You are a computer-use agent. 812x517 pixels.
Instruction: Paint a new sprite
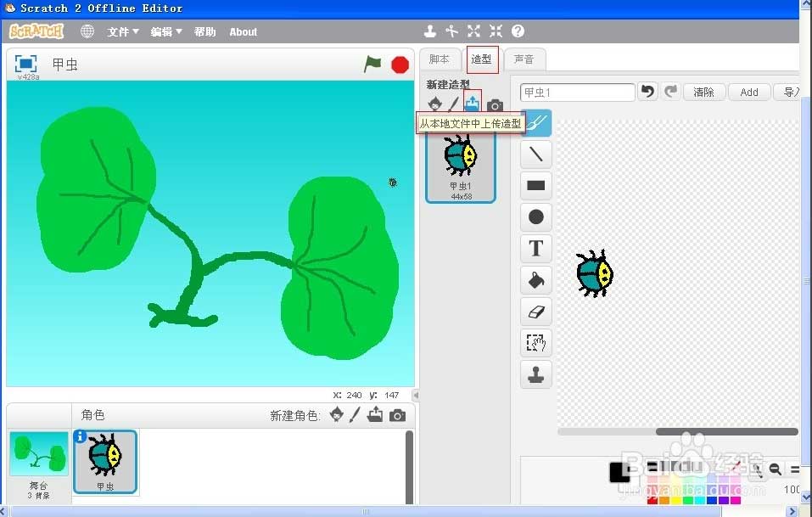[x=355, y=415]
